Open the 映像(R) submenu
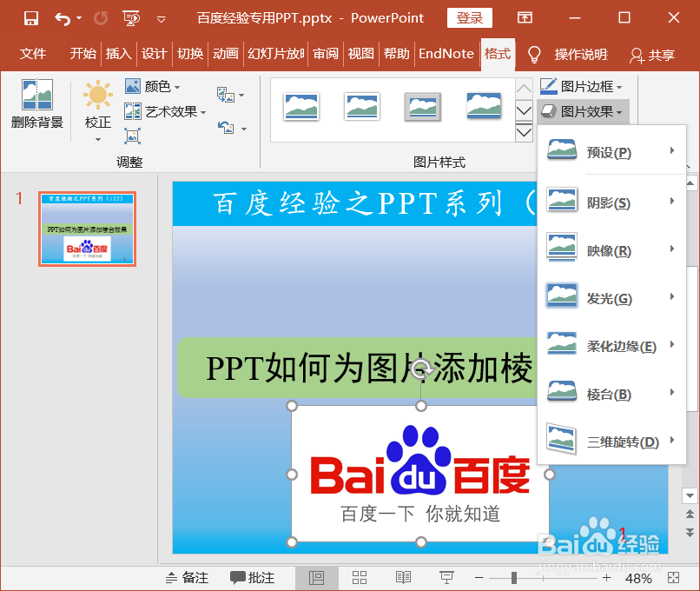 pyautogui.click(x=611, y=249)
